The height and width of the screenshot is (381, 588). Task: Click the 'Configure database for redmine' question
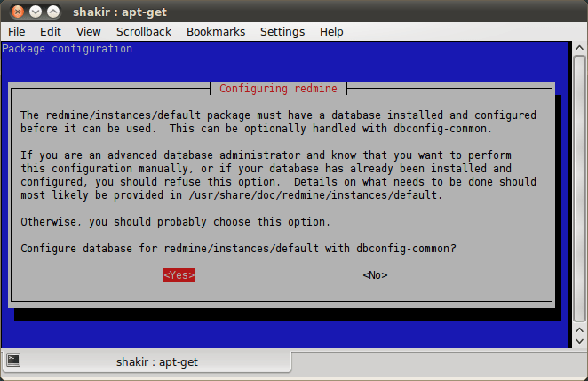tap(238, 249)
